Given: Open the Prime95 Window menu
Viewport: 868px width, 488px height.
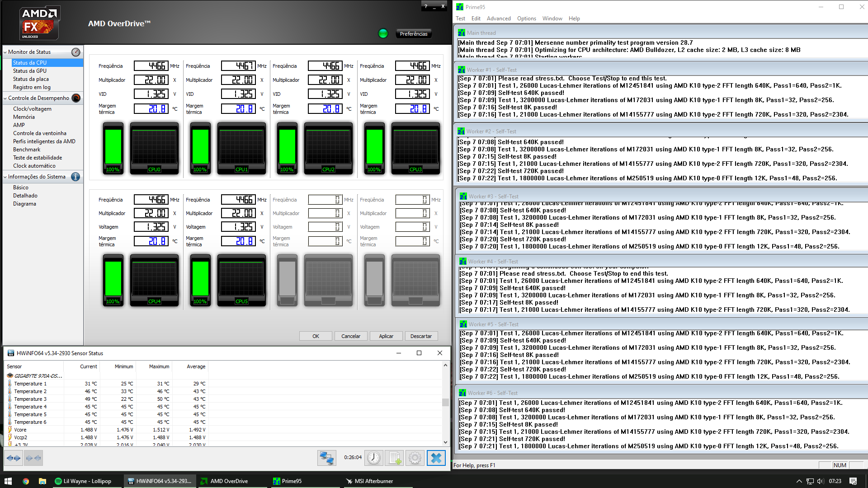Looking at the screenshot, I should click(x=552, y=19).
